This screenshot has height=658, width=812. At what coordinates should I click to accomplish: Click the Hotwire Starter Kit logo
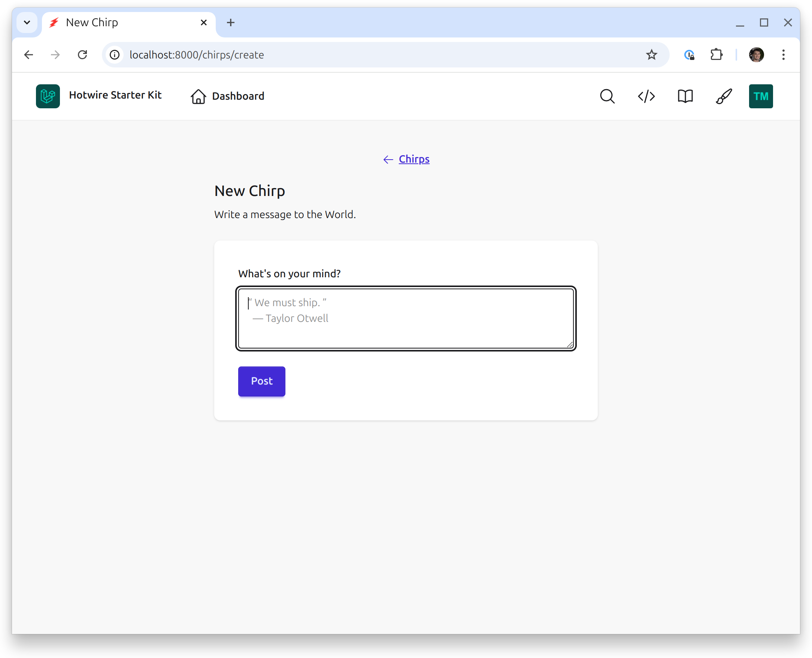[48, 96]
